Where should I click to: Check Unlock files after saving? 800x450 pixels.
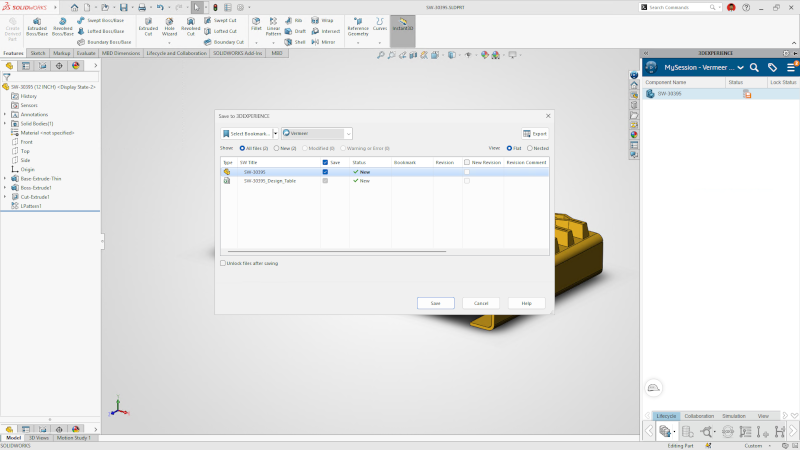tap(223, 263)
